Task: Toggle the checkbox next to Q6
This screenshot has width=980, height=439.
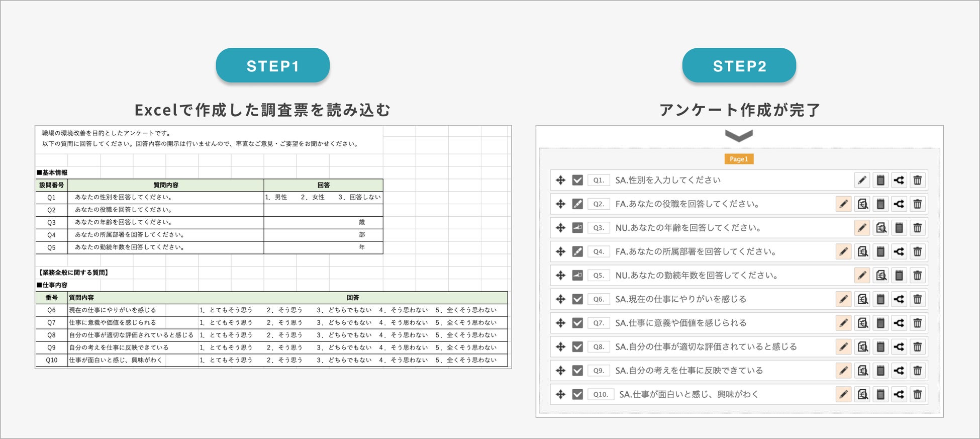Action: point(577,299)
